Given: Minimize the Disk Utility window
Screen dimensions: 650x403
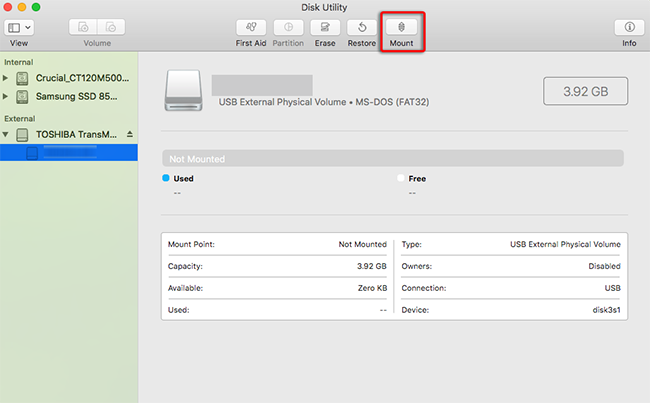Looking at the screenshot, I should click(22, 7).
